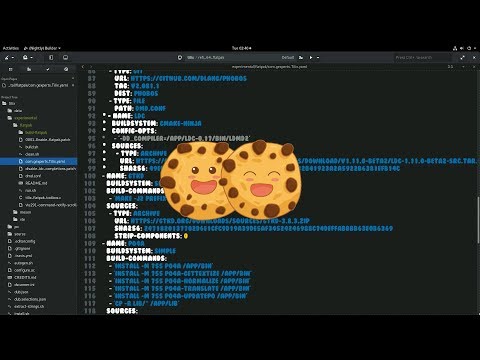Image resolution: width=480 pixels, height=360 pixels.
Task: Go back in editor navigation history
Action: coord(83,67)
